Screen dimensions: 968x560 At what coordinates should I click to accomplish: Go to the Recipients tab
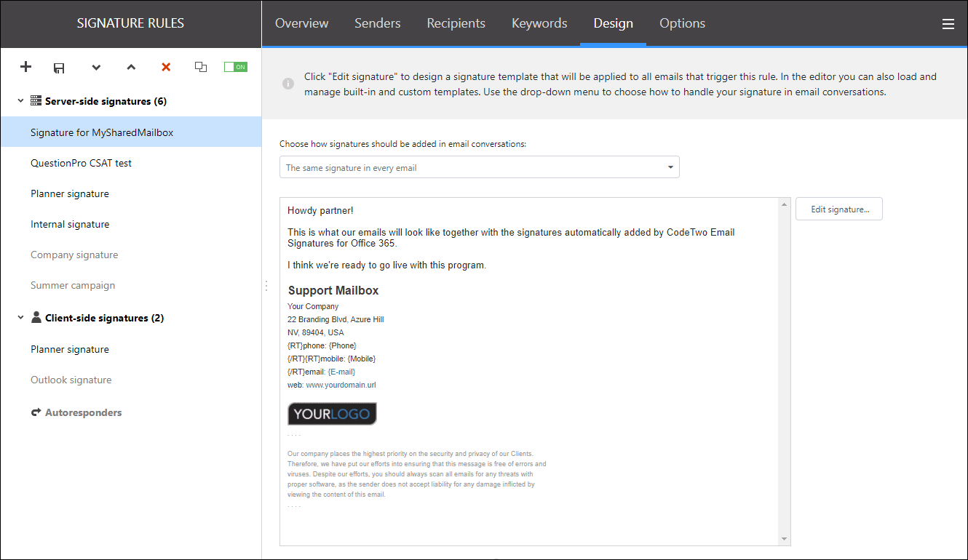point(456,23)
